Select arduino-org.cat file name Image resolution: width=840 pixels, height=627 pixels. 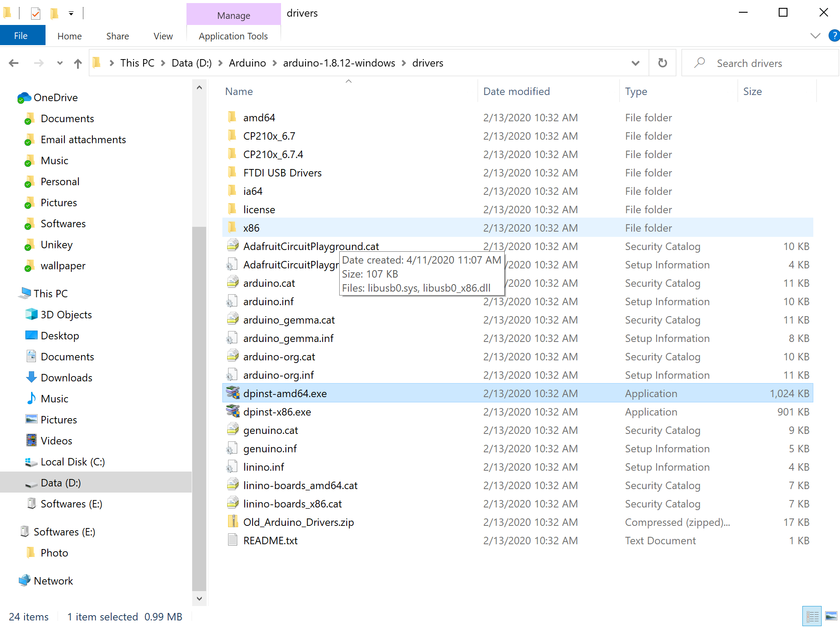(279, 356)
